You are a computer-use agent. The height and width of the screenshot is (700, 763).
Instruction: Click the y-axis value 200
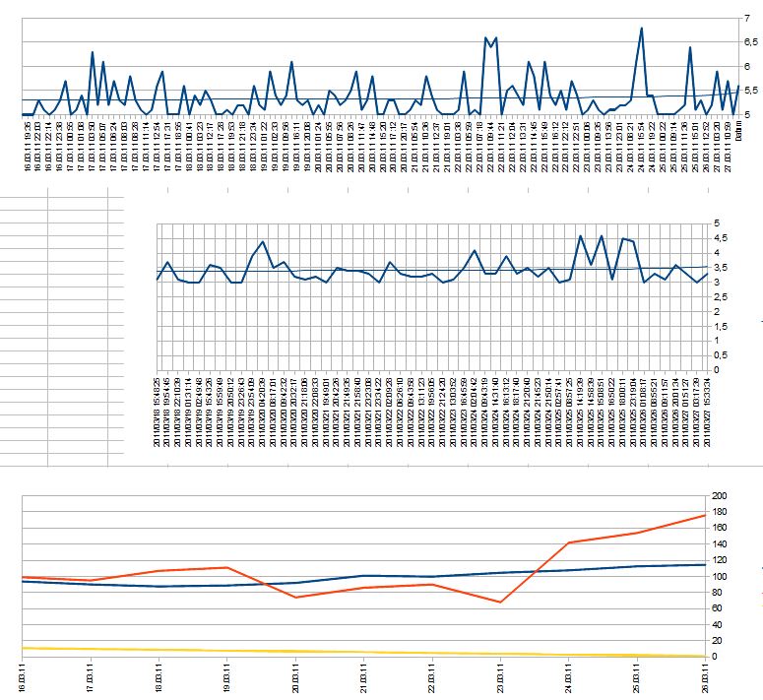click(720, 495)
